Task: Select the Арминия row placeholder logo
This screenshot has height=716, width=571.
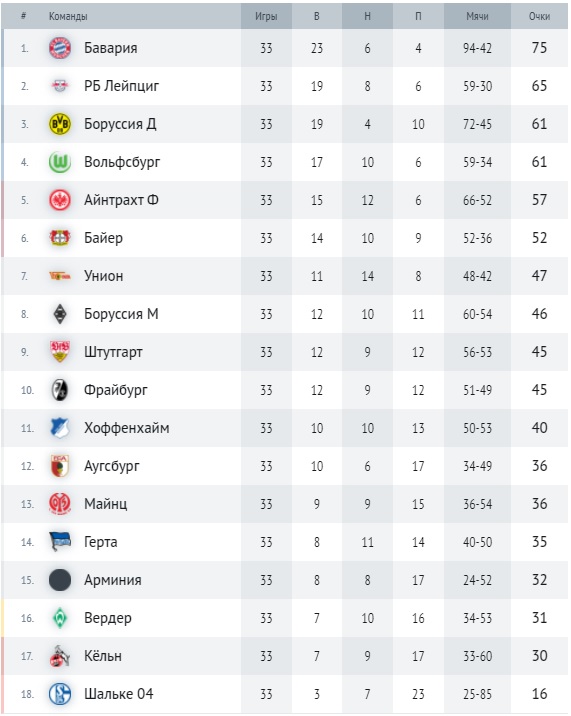Action: point(60,580)
